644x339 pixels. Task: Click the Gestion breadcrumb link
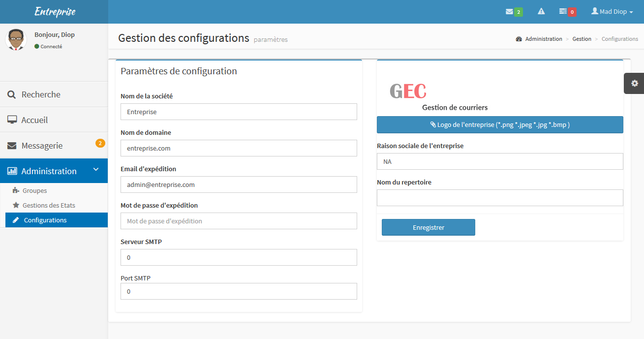point(582,38)
